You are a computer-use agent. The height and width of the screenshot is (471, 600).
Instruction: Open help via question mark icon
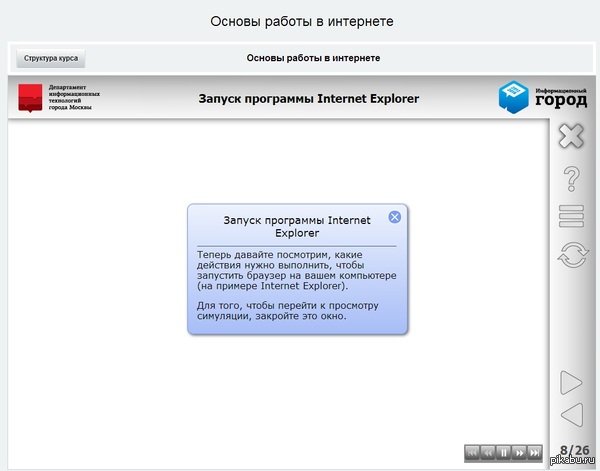pyautogui.click(x=572, y=179)
